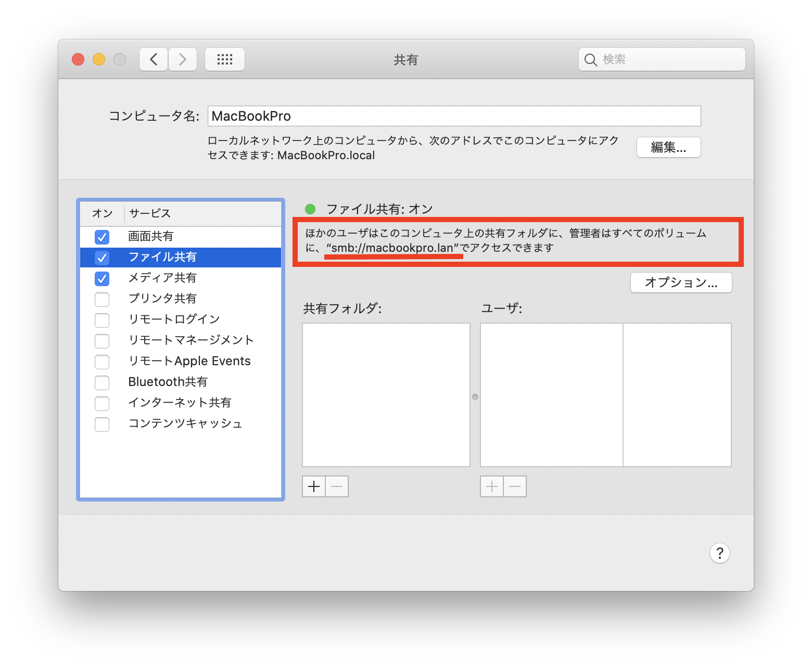
Task: Enable the Bluetooth共有 checkbox
Action: click(102, 383)
